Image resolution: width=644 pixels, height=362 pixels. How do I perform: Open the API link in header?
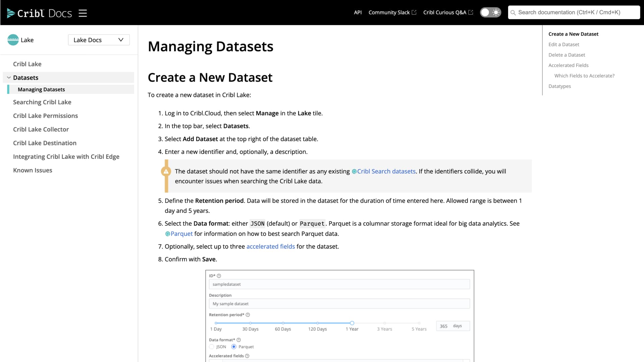click(x=358, y=12)
